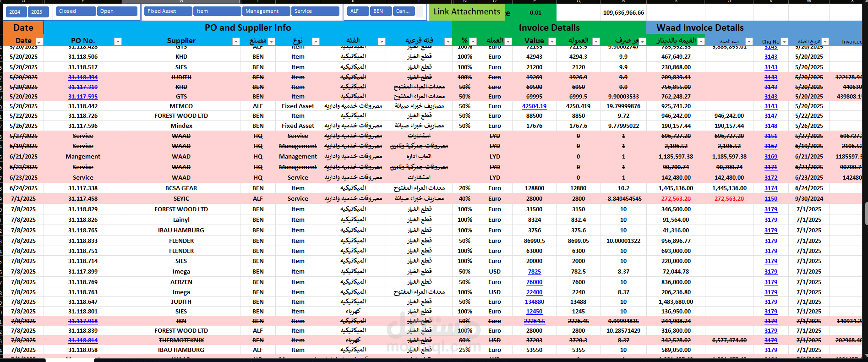Open the 12450 value hyperlink
The image size is (868, 362).
point(534,311)
